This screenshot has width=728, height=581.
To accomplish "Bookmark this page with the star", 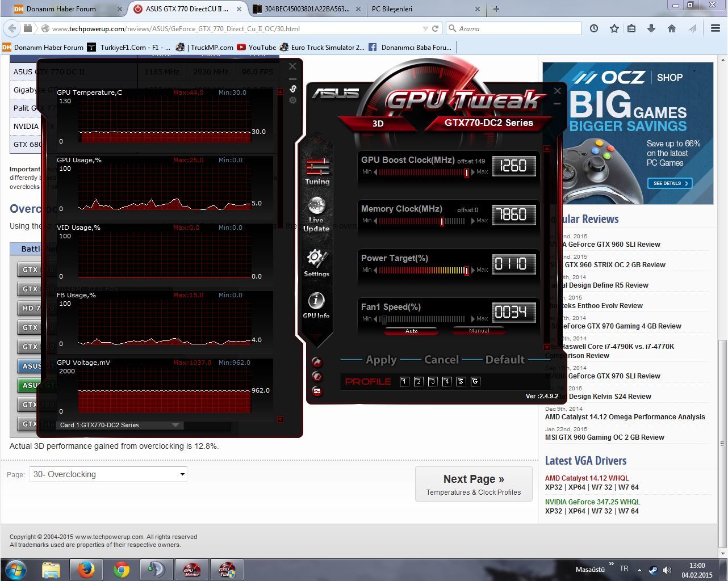I will [x=614, y=28].
